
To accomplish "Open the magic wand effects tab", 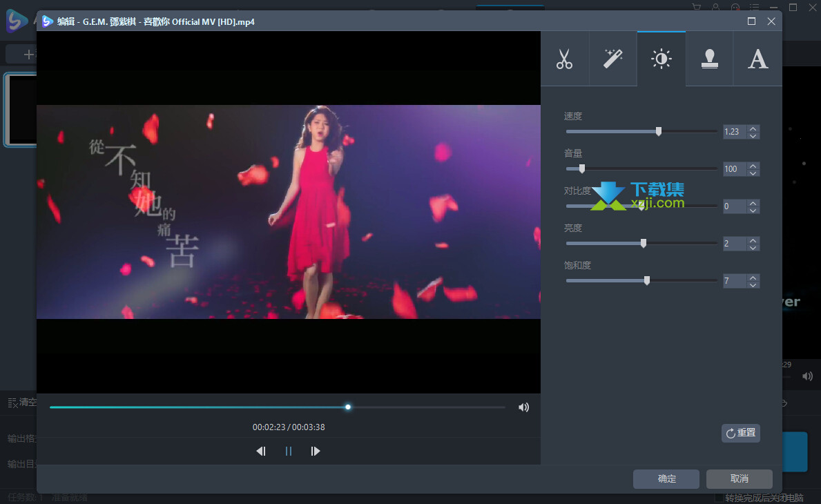I will [x=612, y=59].
